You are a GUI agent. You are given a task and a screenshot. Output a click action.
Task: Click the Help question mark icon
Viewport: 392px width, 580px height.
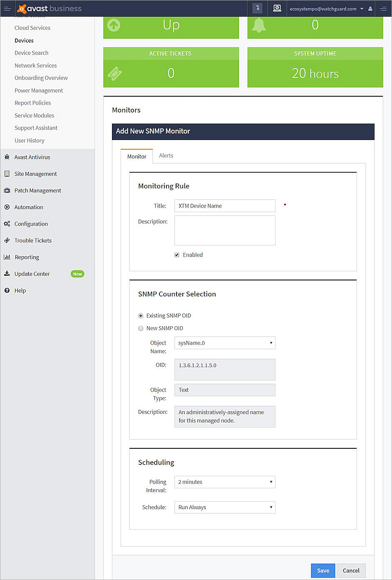click(7, 290)
